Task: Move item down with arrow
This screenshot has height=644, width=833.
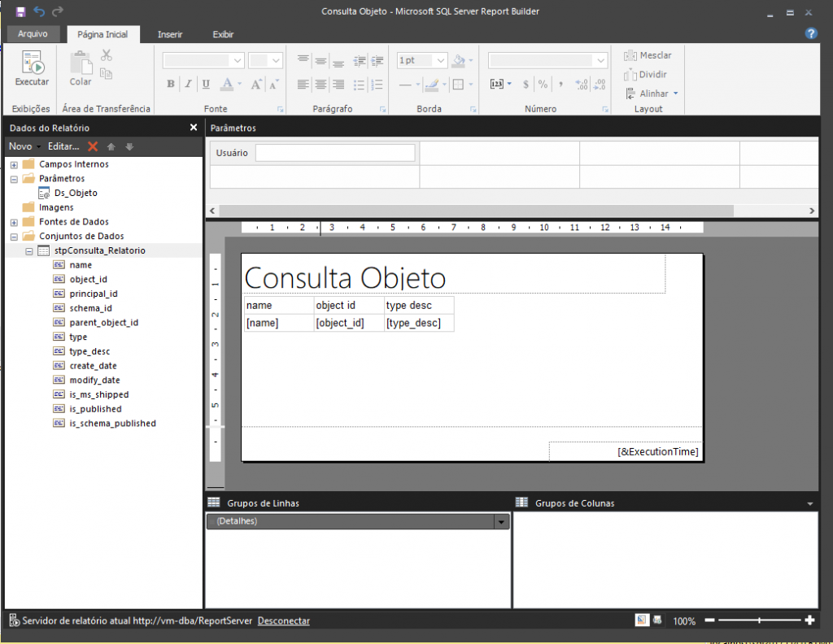Action: point(129,146)
